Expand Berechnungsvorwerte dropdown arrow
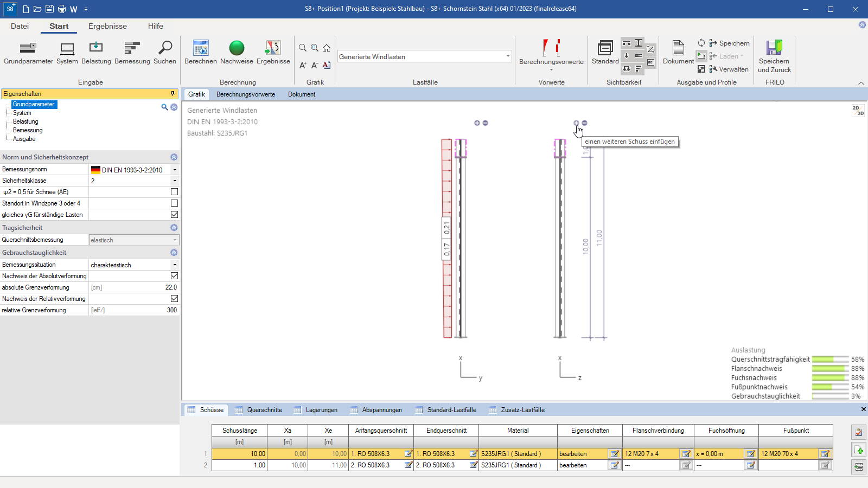Viewport: 868px width, 488px height. tap(551, 70)
